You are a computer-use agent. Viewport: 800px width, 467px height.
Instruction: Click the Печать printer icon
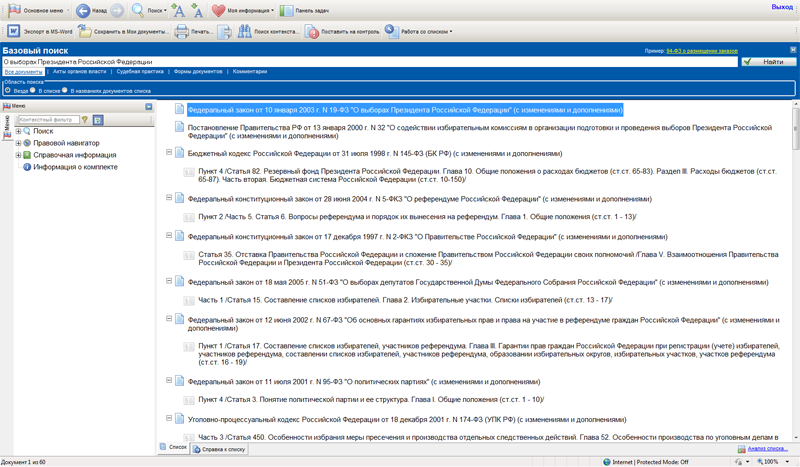point(182,32)
